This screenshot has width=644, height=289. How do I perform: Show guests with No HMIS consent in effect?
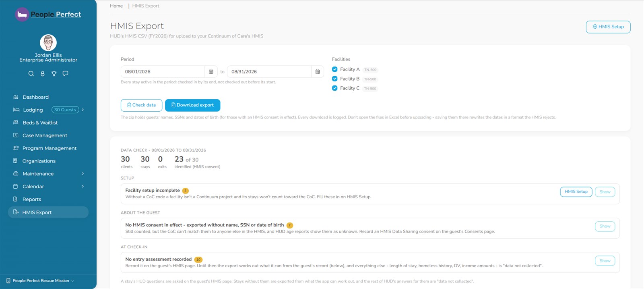coord(605,226)
